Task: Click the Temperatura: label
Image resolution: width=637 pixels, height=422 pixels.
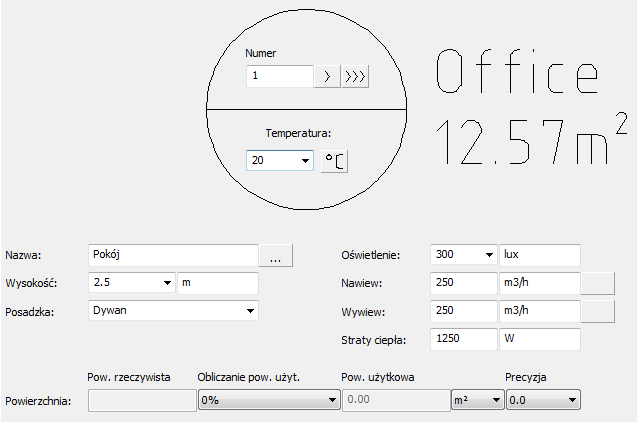Action: coord(299,133)
